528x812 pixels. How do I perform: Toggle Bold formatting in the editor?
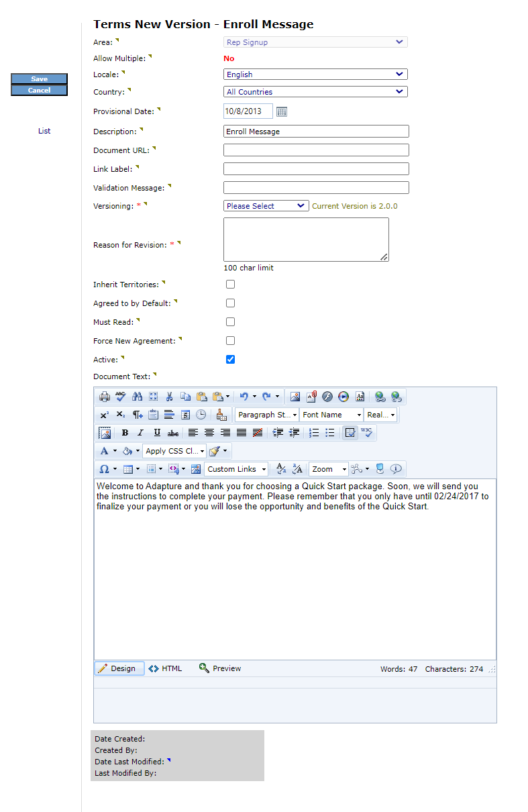click(125, 433)
